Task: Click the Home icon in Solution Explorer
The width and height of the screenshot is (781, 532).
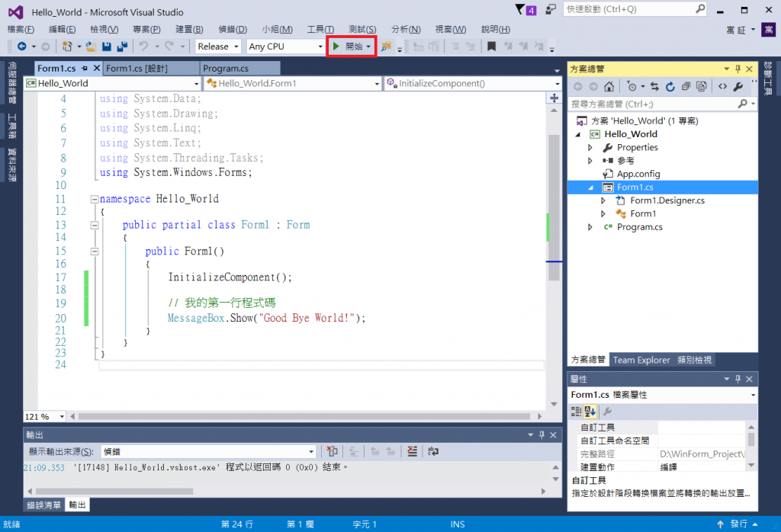Action: point(609,86)
